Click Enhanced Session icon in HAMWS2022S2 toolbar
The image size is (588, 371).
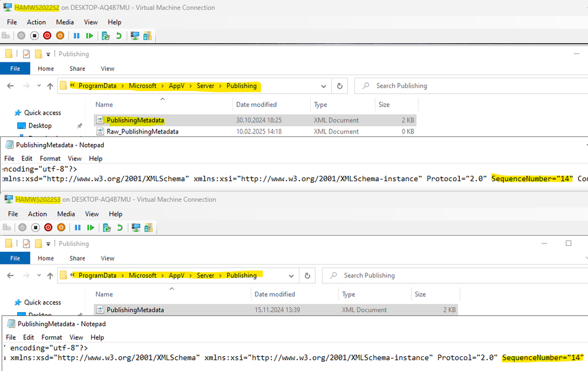[135, 36]
